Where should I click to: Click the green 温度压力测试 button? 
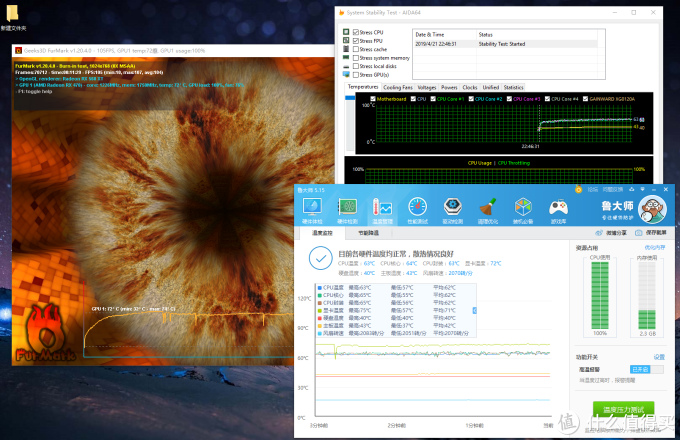coord(624,410)
